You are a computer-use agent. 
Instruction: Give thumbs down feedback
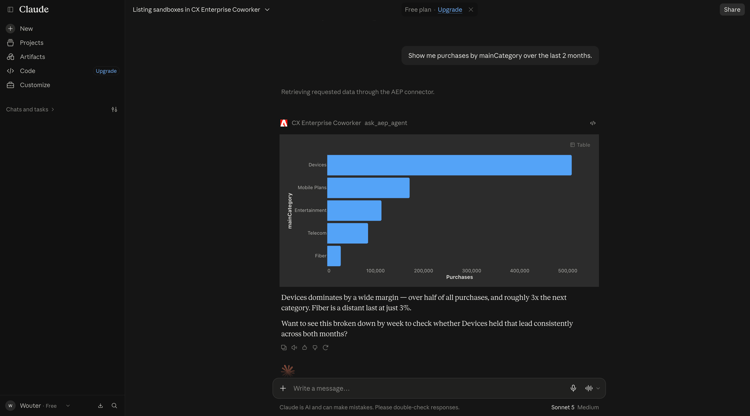point(315,348)
